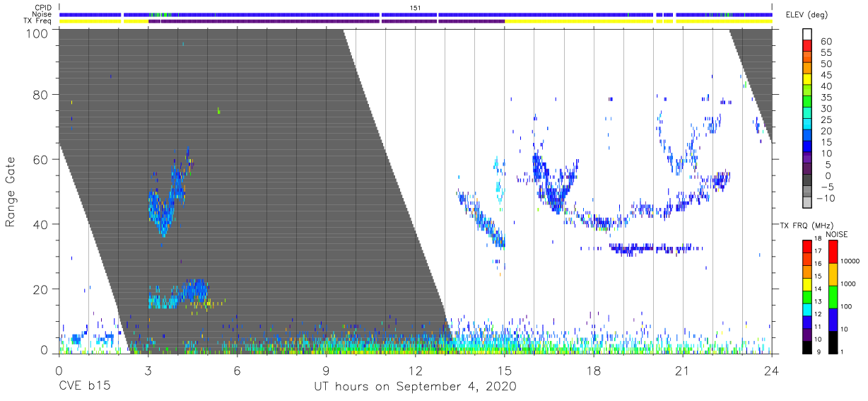Viewport: 868px width, 401px height.
Task: Click the 'CVE b15' radar beam label
Action: [84, 386]
